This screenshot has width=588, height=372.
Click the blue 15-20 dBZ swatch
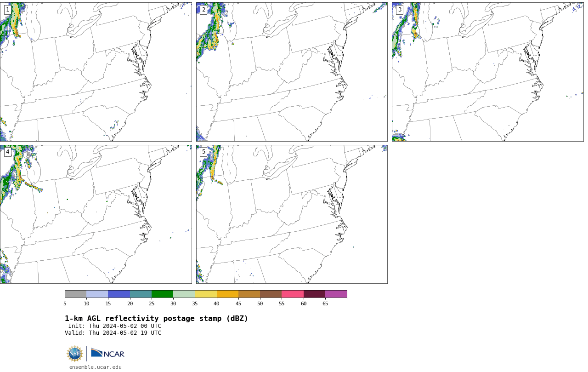[119, 294]
